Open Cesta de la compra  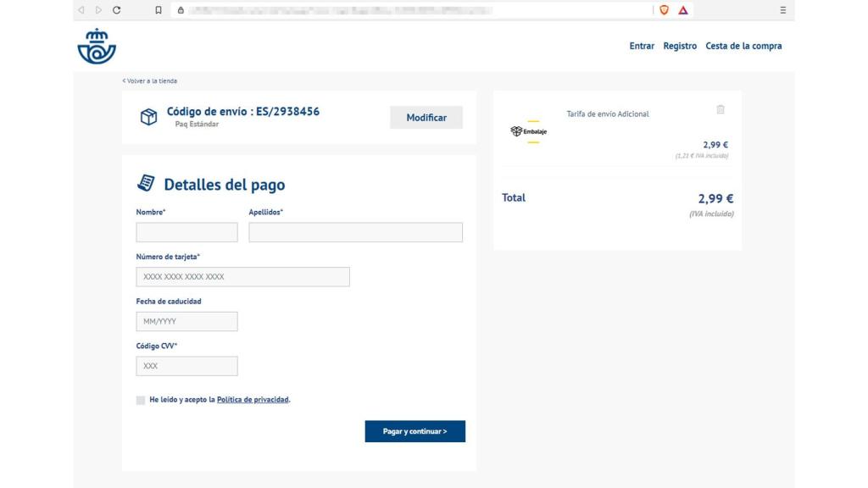click(743, 46)
